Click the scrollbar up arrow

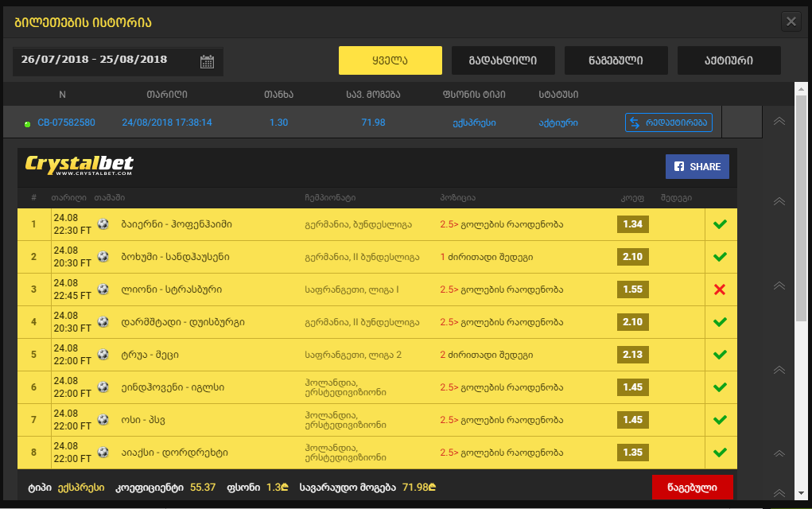801,88
